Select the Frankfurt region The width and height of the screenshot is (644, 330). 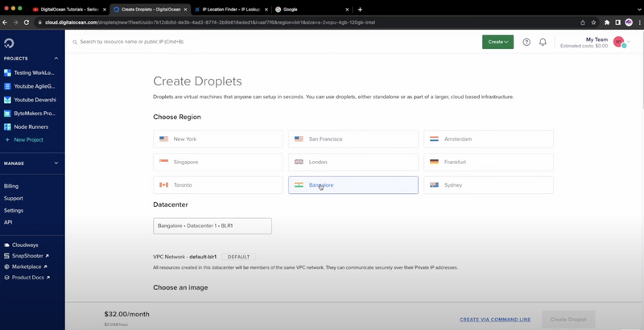(489, 162)
